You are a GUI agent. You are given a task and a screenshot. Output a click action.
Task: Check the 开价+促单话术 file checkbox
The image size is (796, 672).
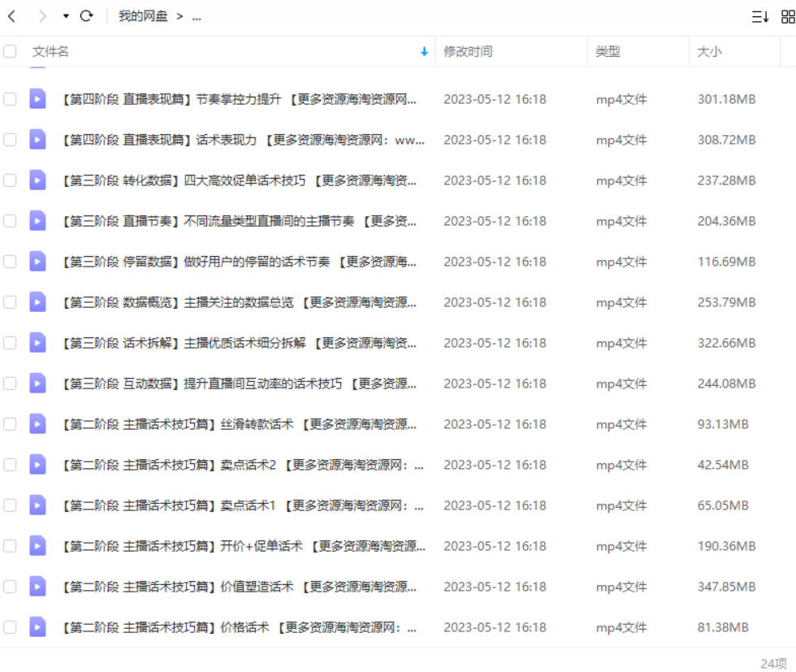(x=10, y=545)
